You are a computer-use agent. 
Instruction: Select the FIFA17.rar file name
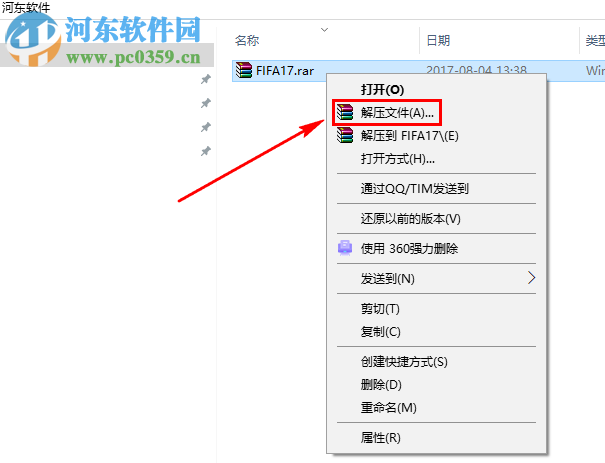(x=285, y=71)
